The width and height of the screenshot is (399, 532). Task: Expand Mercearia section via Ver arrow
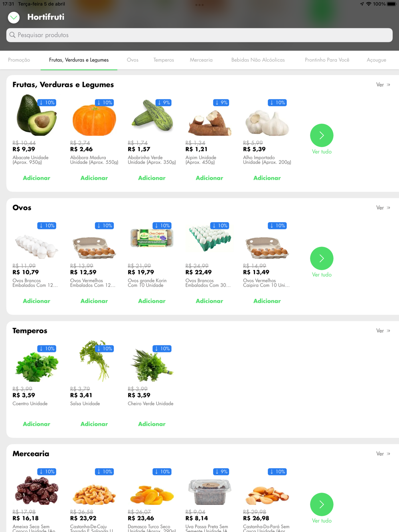pyautogui.click(x=383, y=454)
